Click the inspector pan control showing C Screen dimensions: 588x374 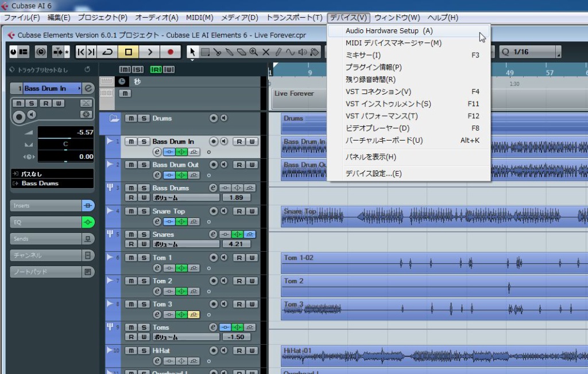[65, 145]
